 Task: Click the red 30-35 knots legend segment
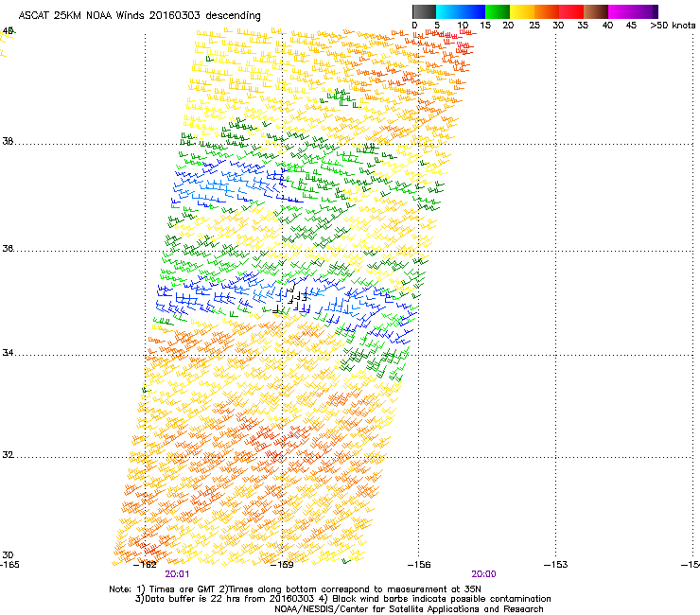pyautogui.click(x=571, y=11)
